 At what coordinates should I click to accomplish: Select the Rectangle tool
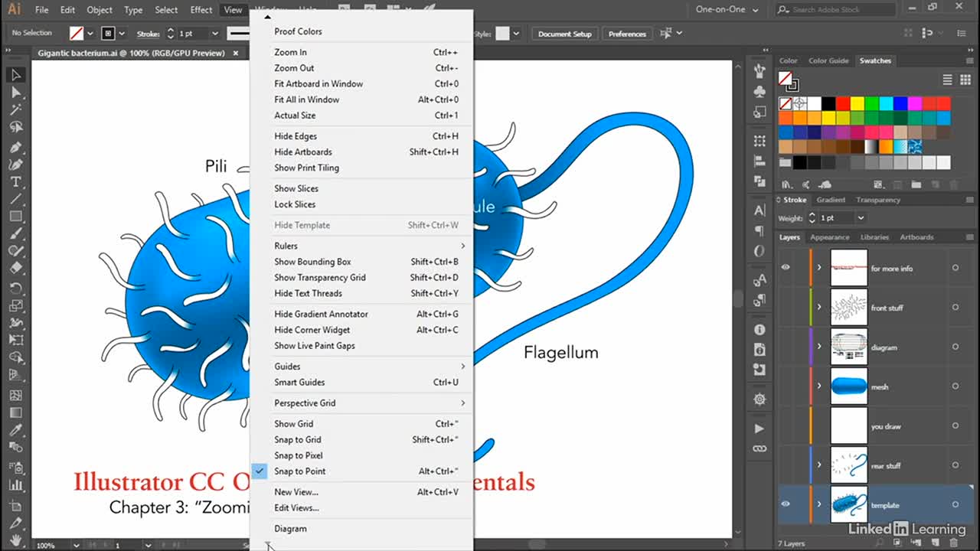[15, 217]
